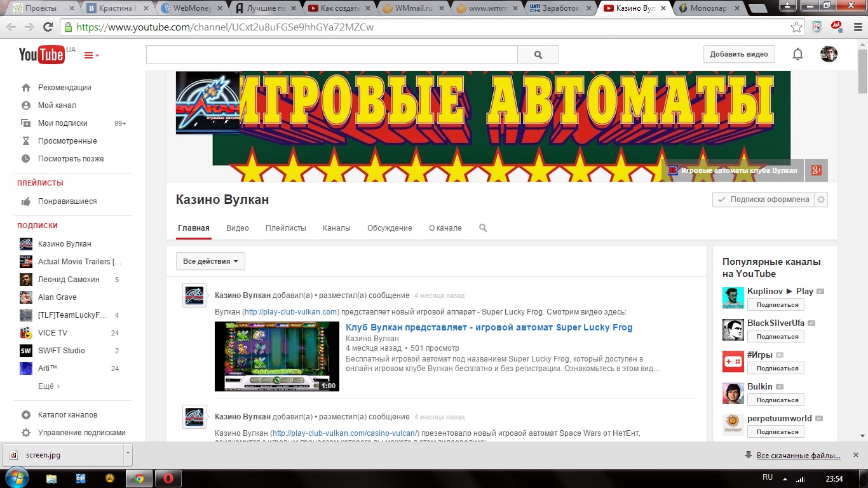Open subscription settings gear
Viewport: 868px width, 488px height.
pos(821,200)
